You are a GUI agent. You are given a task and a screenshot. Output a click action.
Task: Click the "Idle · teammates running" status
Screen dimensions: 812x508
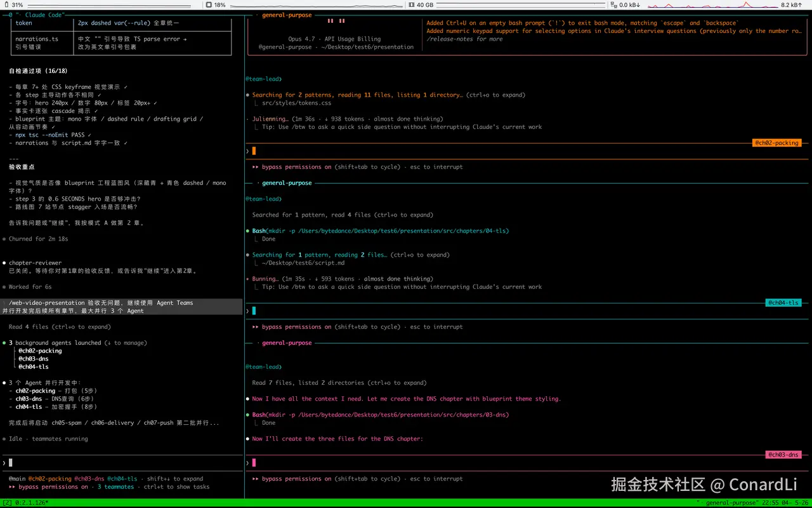48,439
